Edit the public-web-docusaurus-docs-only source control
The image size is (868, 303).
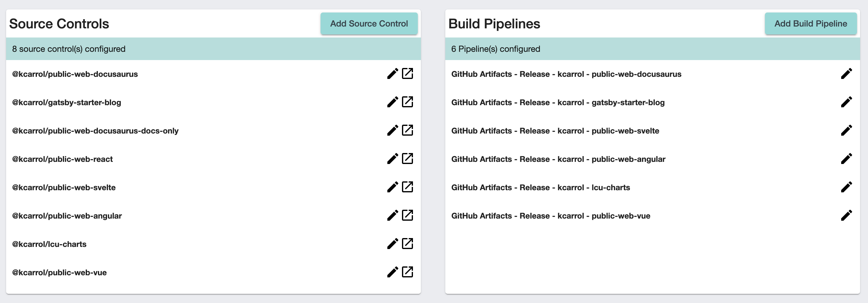tap(393, 130)
